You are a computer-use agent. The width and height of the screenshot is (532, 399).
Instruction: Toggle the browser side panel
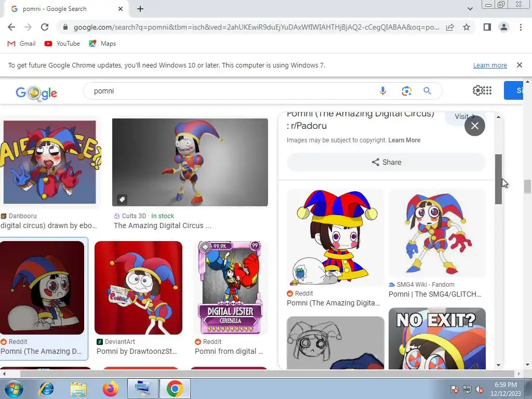487,27
